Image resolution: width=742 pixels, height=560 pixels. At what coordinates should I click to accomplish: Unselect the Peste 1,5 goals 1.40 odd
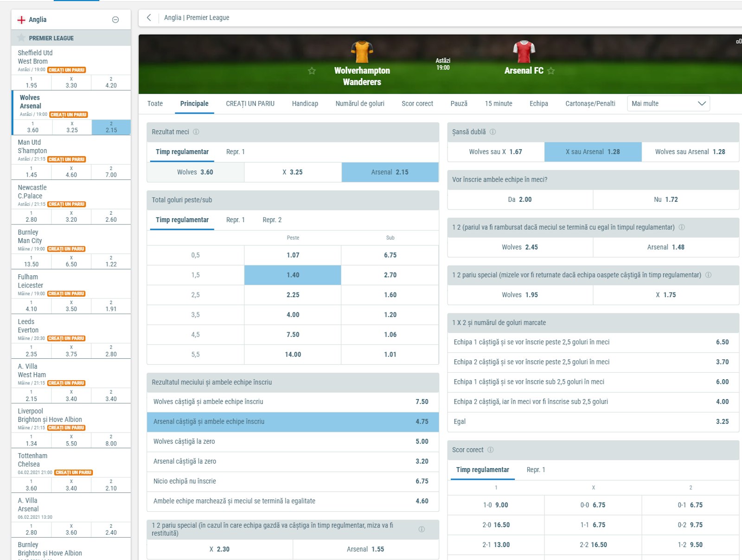click(x=292, y=275)
